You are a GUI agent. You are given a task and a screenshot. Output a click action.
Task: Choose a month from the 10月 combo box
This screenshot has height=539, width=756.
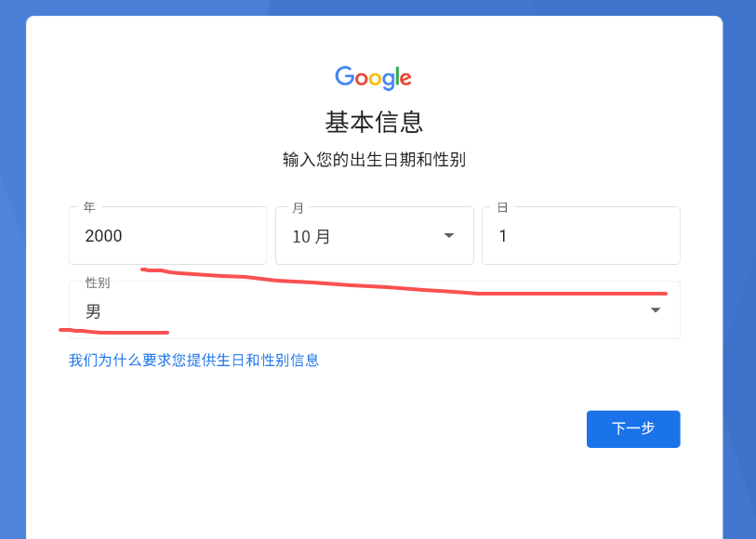pos(374,235)
